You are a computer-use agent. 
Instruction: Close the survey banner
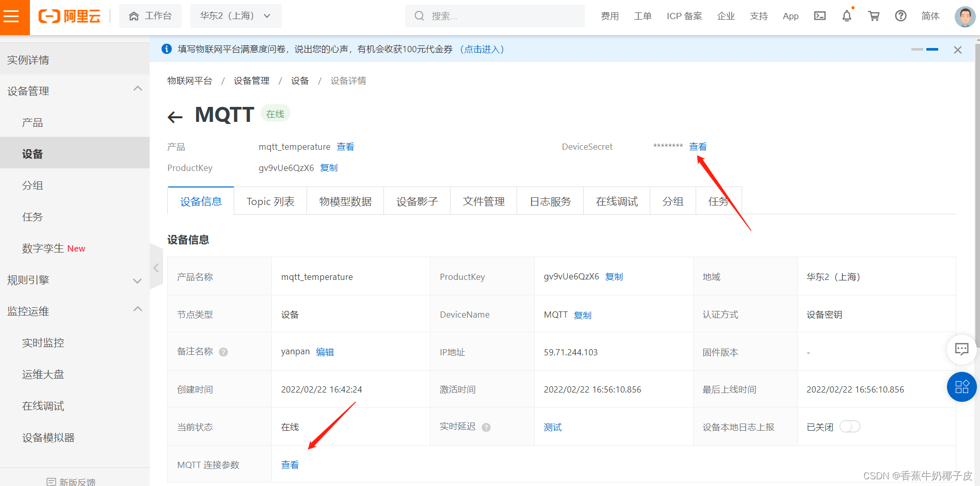[x=958, y=50]
